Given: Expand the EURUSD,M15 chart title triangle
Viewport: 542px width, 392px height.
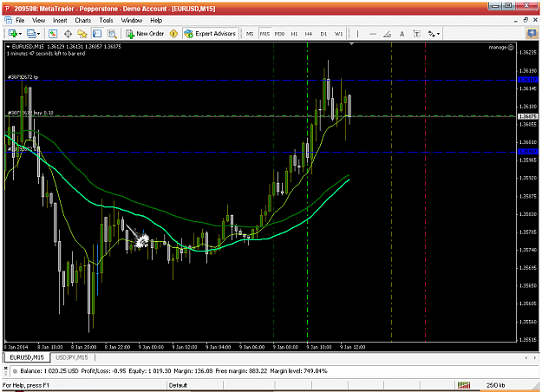Looking at the screenshot, I should pos(9,46).
